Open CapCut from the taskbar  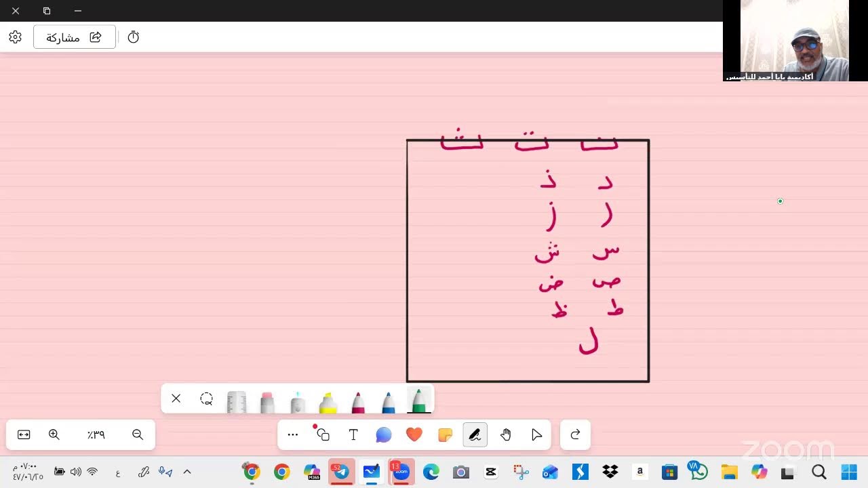pos(491,472)
